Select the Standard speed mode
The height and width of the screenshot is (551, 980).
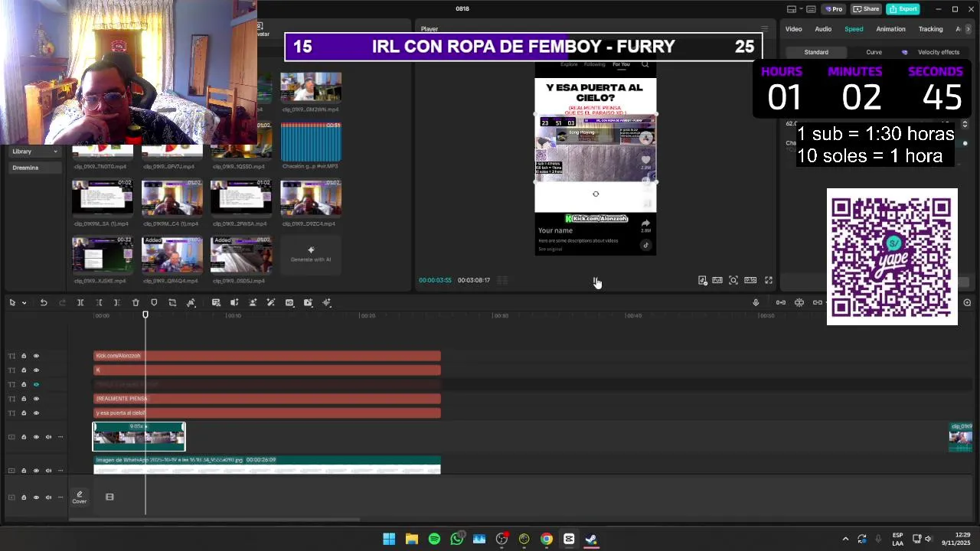[x=816, y=52]
